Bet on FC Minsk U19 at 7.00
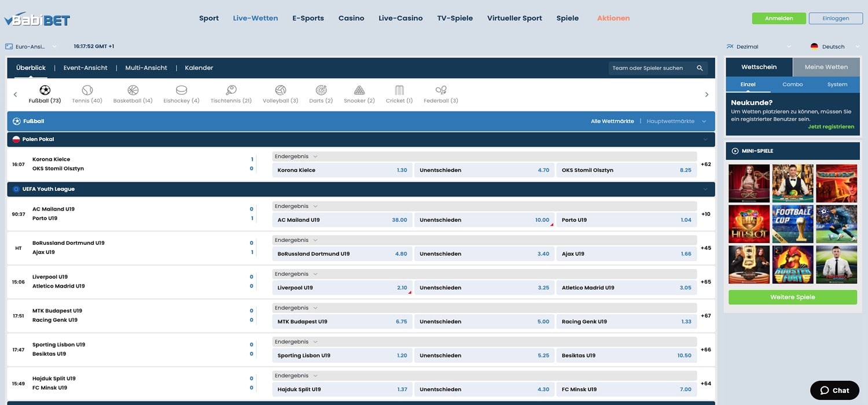 pos(627,389)
